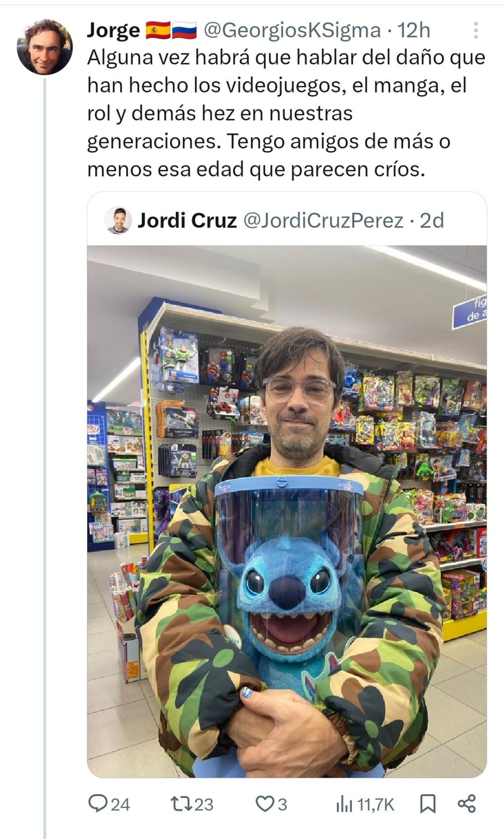Click Jordi Cruz's small avatar in the quote

[x=118, y=221]
